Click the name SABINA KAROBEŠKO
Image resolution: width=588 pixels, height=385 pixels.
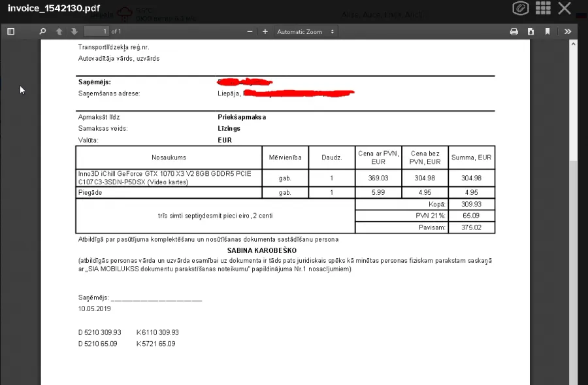pos(262,250)
